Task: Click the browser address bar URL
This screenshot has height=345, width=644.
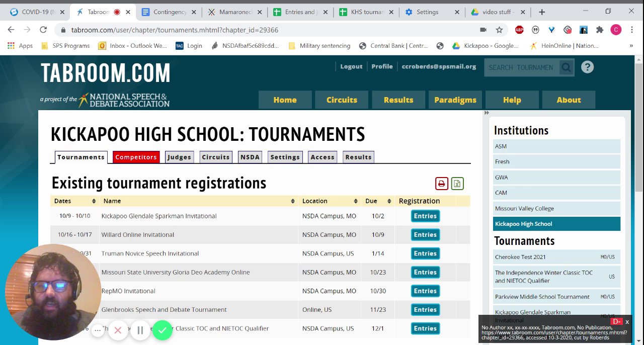Action: [x=175, y=30]
